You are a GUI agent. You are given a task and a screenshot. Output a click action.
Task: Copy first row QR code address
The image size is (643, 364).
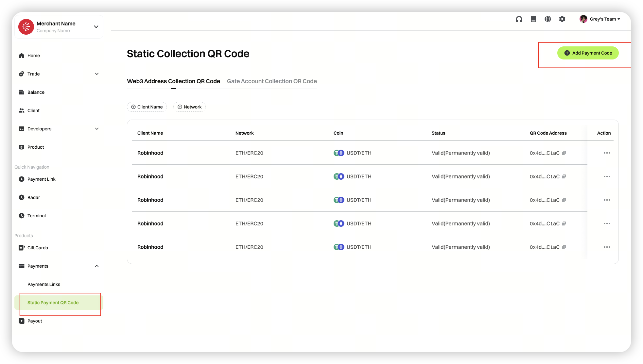564,153
